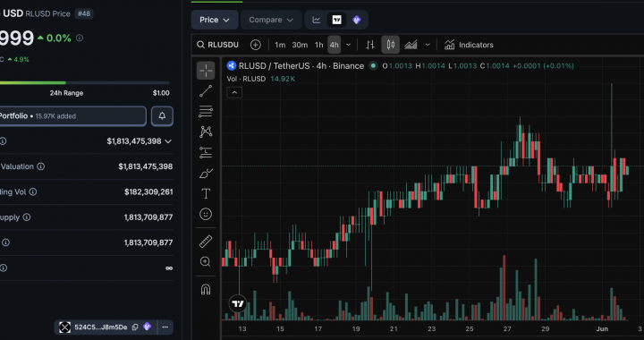Add a symbol with plus icon
This screenshot has height=340, width=644.
256,45
